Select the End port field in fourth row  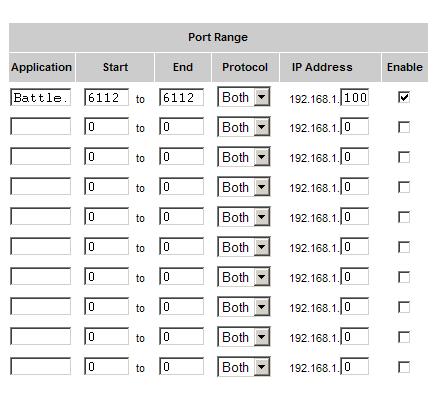tap(181, 186)
